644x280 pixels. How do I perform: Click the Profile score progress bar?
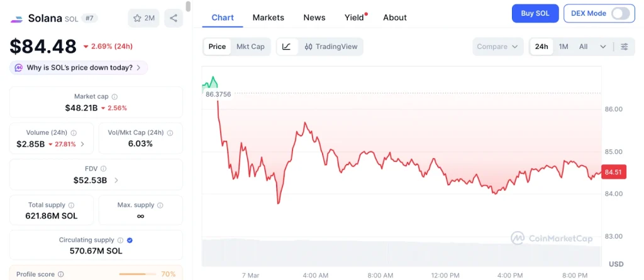137,274
